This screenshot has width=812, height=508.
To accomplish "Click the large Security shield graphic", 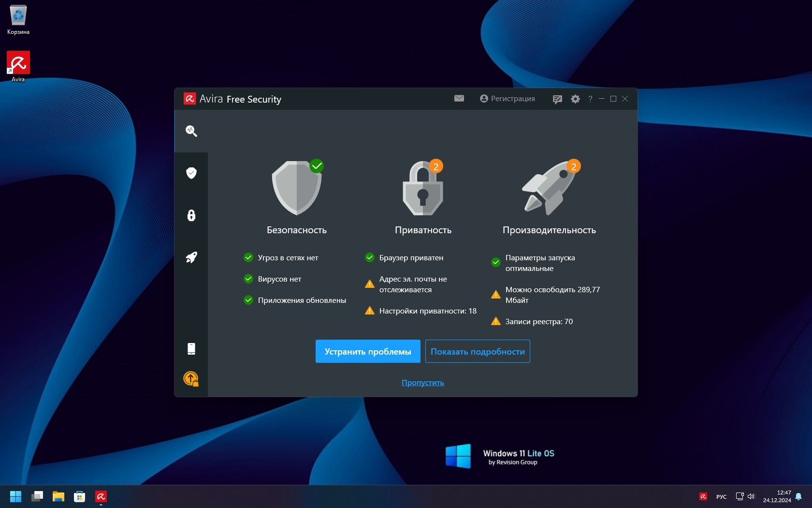I will 297,188.
